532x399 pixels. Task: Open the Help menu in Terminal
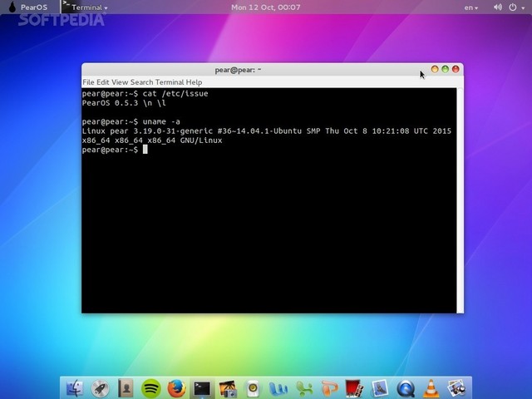[194, 82]
